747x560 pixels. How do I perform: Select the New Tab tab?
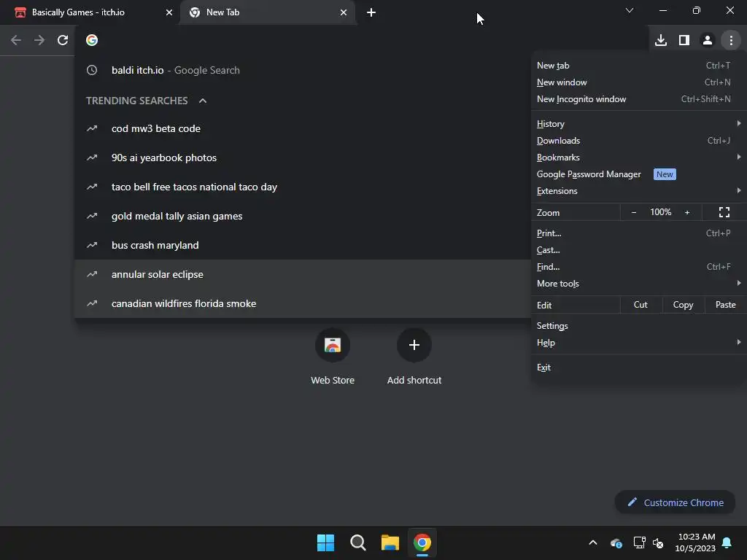click(268, 13)
